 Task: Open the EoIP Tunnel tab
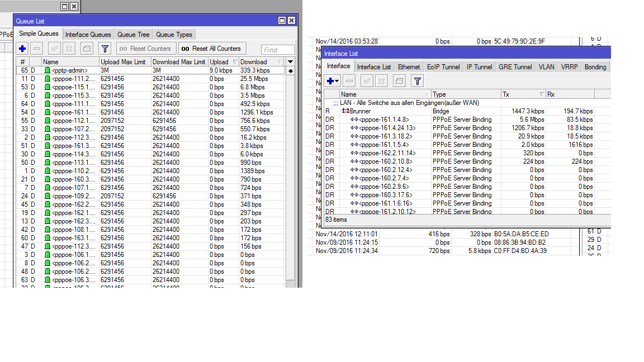tap(443, 67)
